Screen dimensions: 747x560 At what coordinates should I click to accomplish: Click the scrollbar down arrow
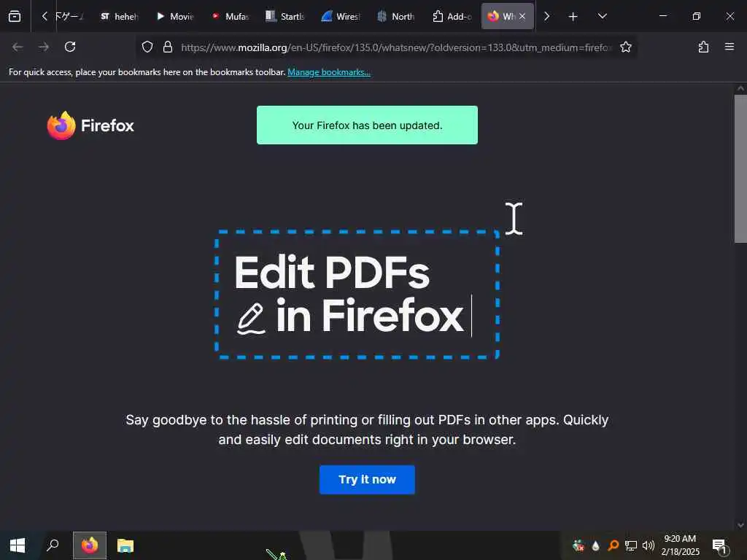pos(740,525)
